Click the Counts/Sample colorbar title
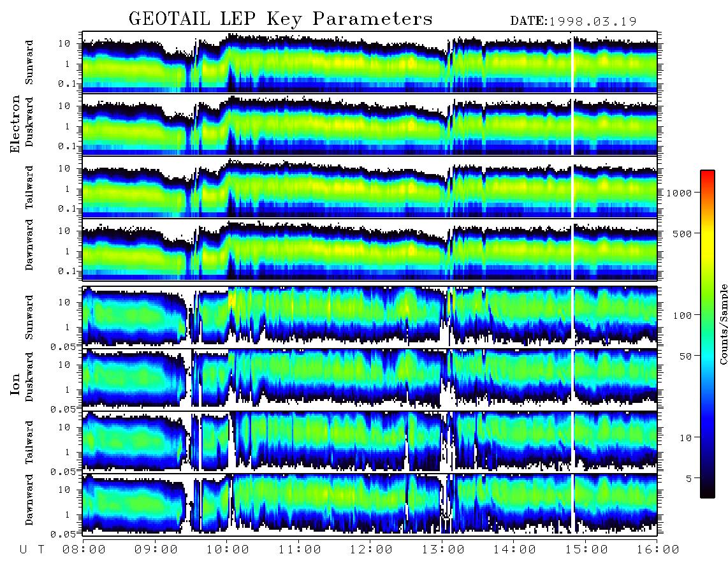The image size is (728, 561). pos(723,324)
